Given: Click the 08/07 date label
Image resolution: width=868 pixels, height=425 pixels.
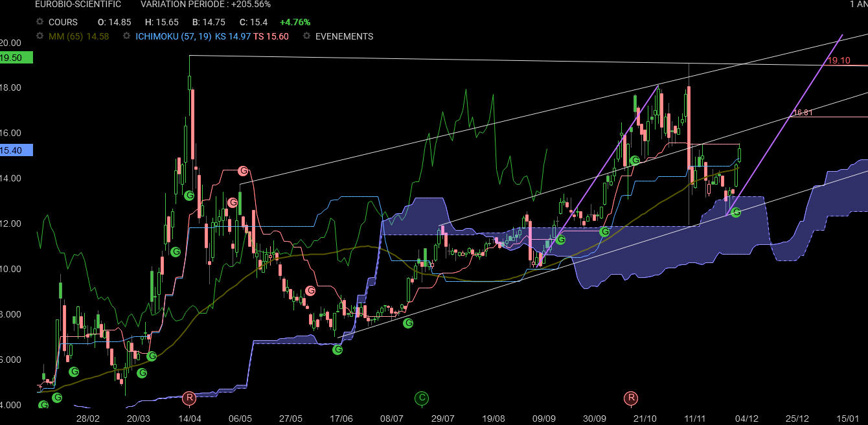Looking at the screenshot, I should 392,419.
